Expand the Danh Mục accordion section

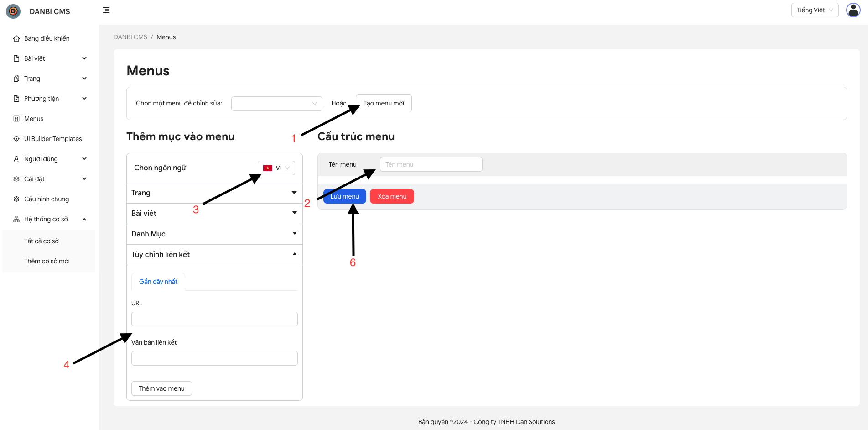pos(214,234)
